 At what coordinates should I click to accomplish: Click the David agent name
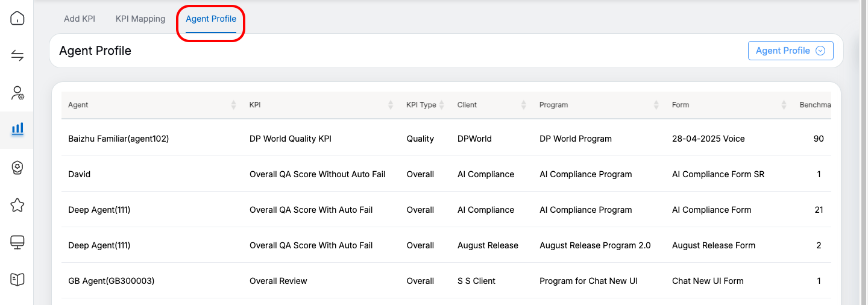pos(80,174)
